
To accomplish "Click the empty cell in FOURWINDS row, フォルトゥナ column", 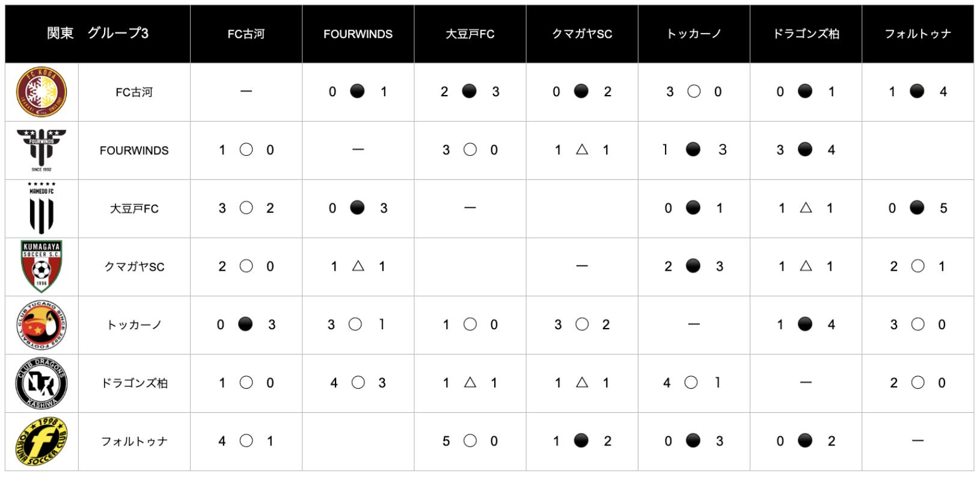I will 917,150.
